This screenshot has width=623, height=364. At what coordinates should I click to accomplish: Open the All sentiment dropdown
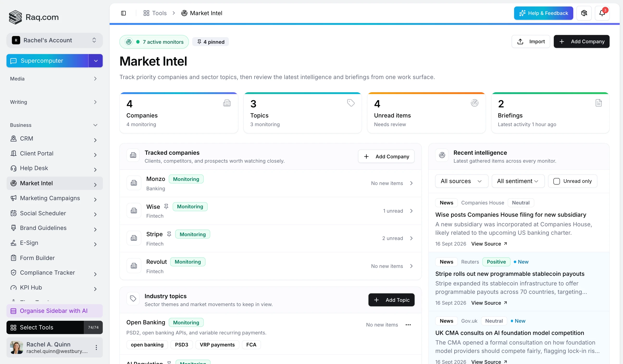click(x=518, y=181)
